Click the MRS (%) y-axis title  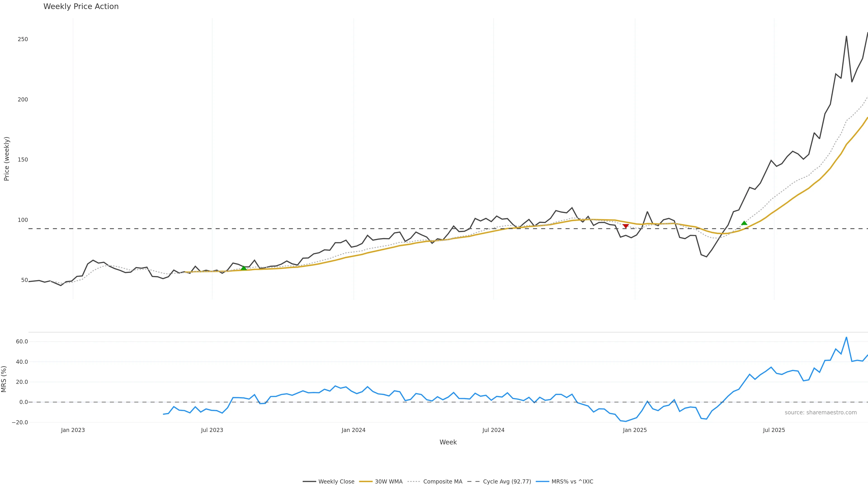coord(4,379)
